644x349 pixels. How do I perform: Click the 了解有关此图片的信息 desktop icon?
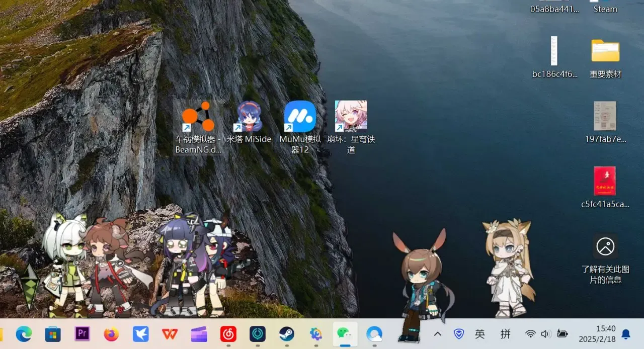605,259
